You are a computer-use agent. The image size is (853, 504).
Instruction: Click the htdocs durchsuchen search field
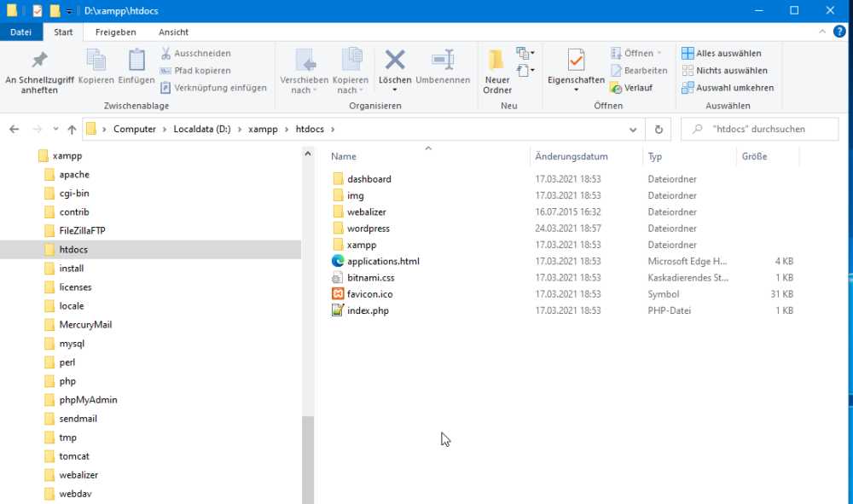pyautogui.click(x=759, y=129)
